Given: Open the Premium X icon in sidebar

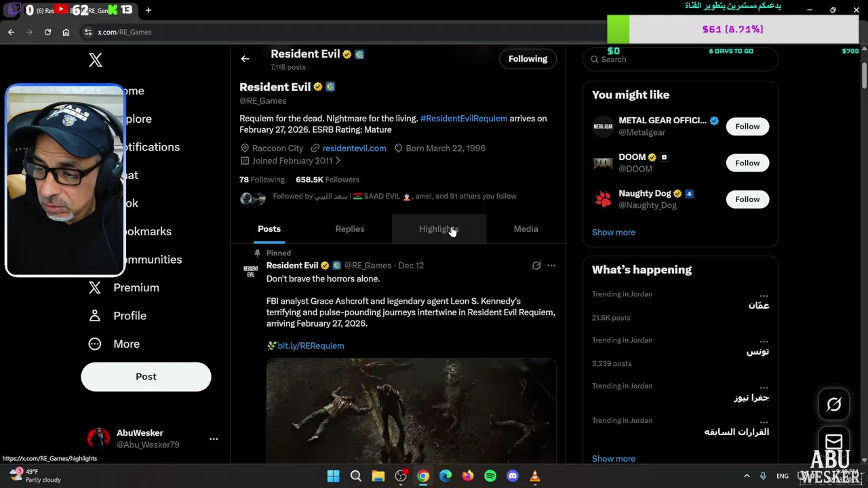Looking at the screenshot, I should tap(95, 287).
